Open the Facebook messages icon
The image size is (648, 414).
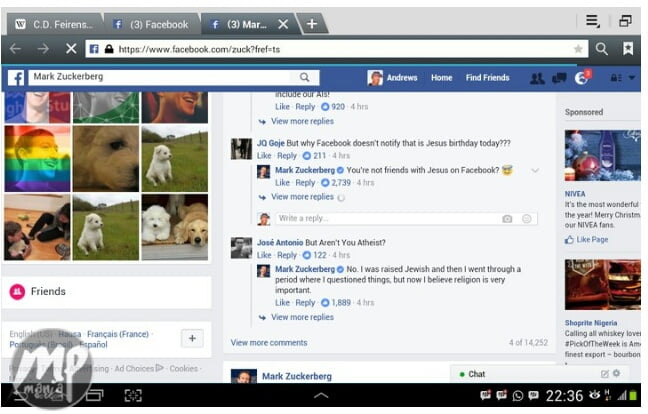[x=559, y=78]
